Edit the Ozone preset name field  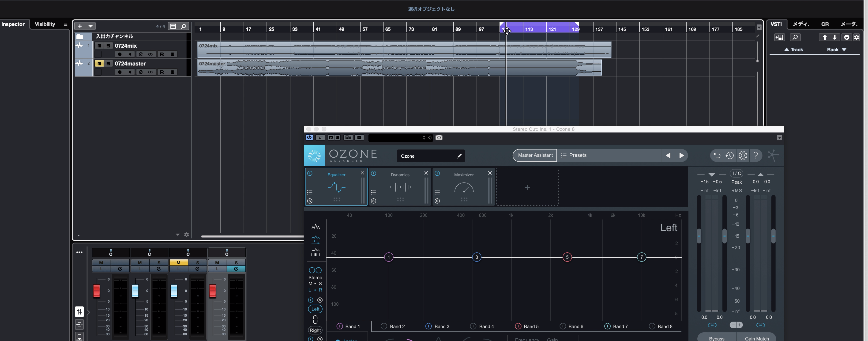coord(431,156)
